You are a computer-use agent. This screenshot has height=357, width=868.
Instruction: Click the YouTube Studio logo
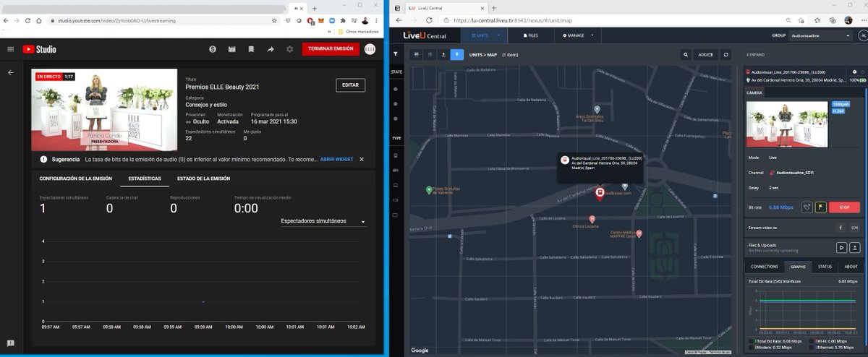pyautogui.click(x=40, y=49)
